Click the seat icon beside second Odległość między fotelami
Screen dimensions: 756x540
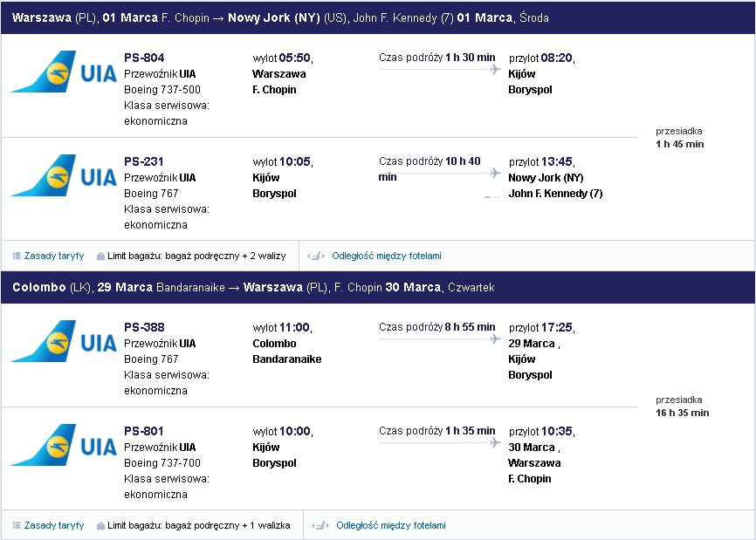(320, 525)
